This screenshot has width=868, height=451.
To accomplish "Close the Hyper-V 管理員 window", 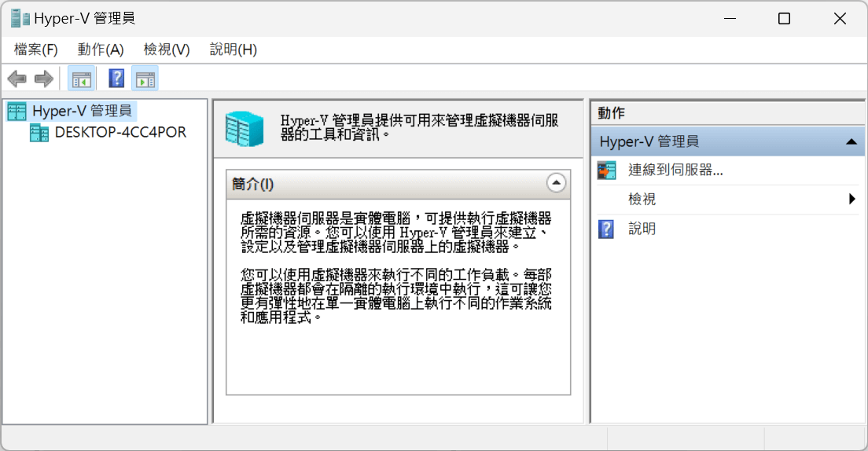I will click(840, 18).
